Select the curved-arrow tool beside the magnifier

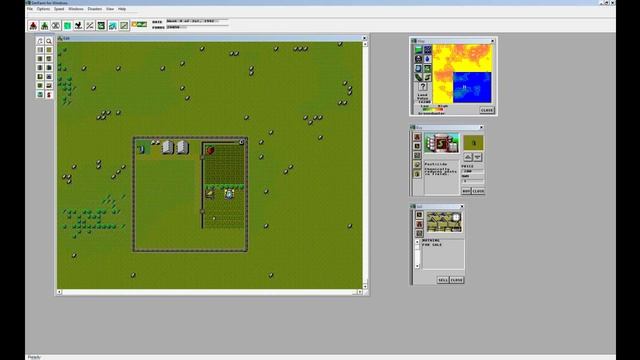point(40,41)
